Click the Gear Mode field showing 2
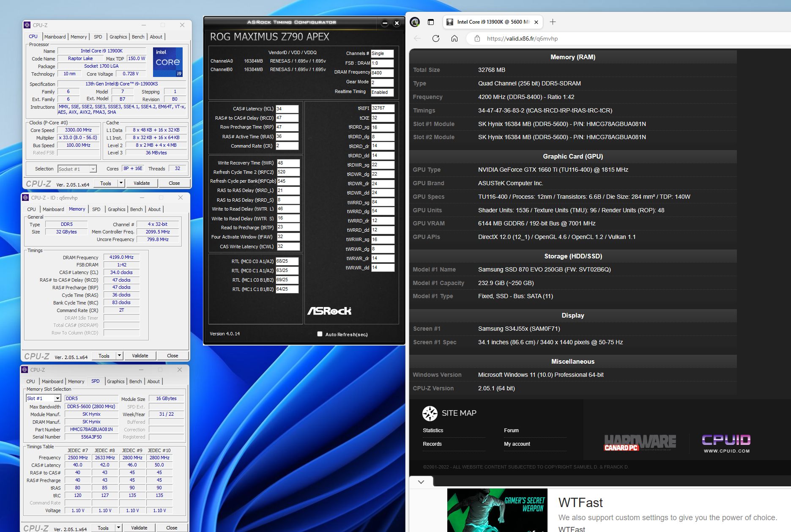791x532 pixels. (x=382, y=82)
